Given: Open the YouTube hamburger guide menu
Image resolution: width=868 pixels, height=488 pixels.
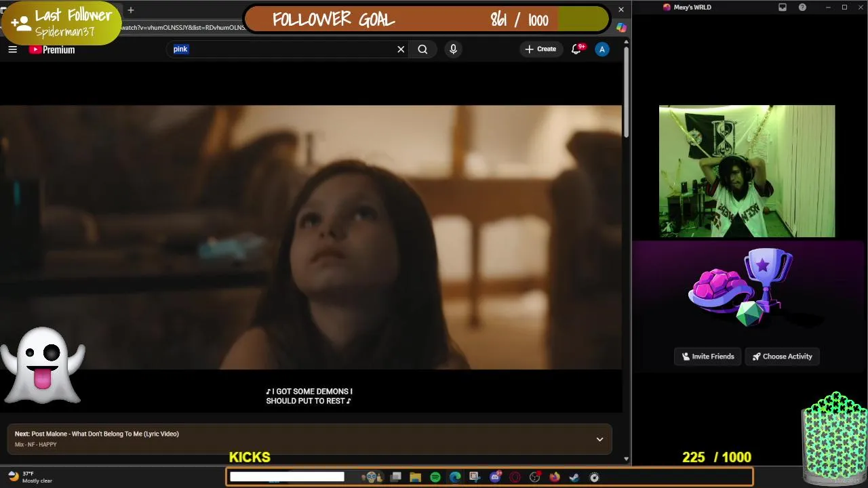Looking at the screenshot, I should (x=12, y=49).
